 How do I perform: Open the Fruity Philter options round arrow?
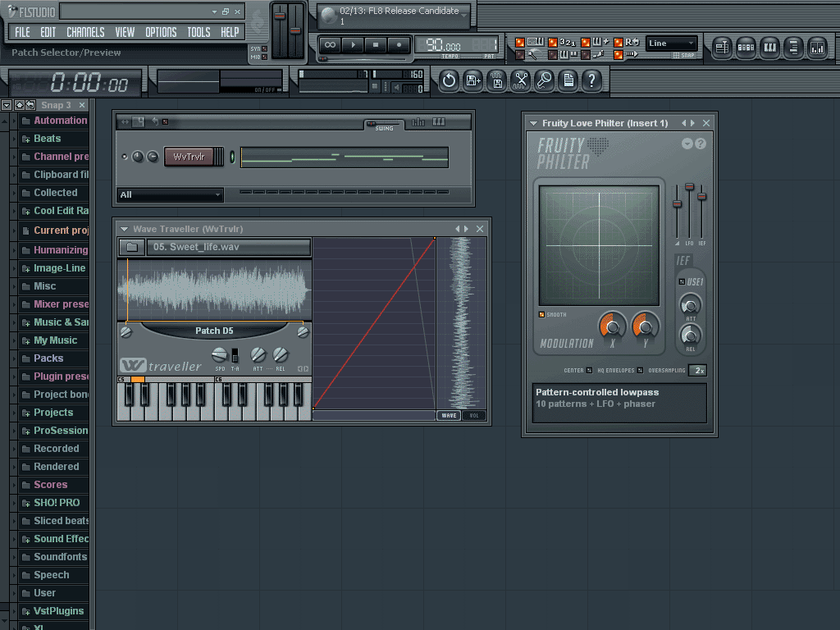pyautogui.click(x=687, y=144)
